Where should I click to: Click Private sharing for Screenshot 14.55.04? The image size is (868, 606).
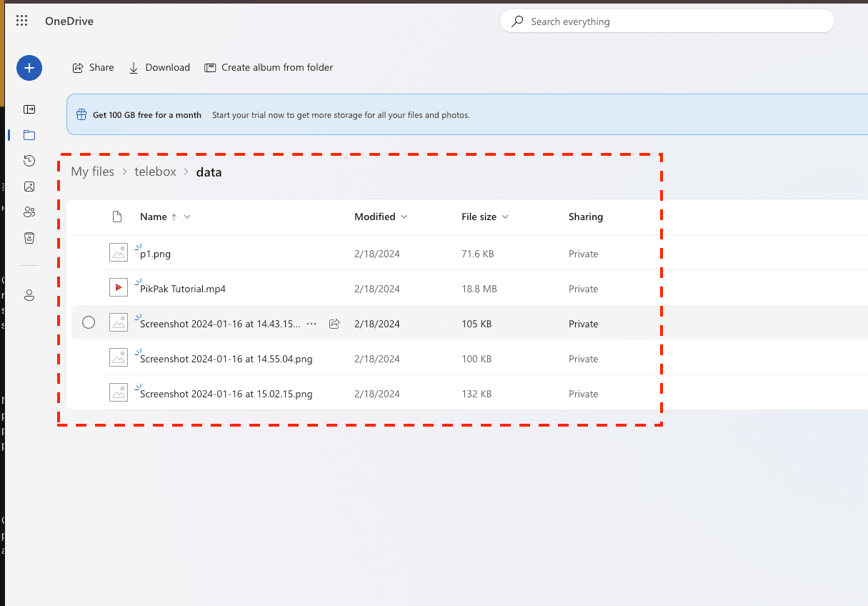[x=584, y=359]
